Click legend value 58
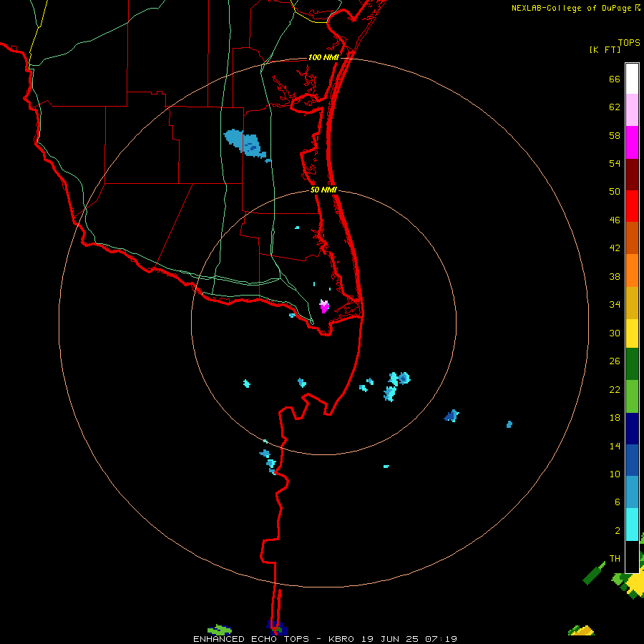Viewport: 644px width, 644px height. pos(615,135)
